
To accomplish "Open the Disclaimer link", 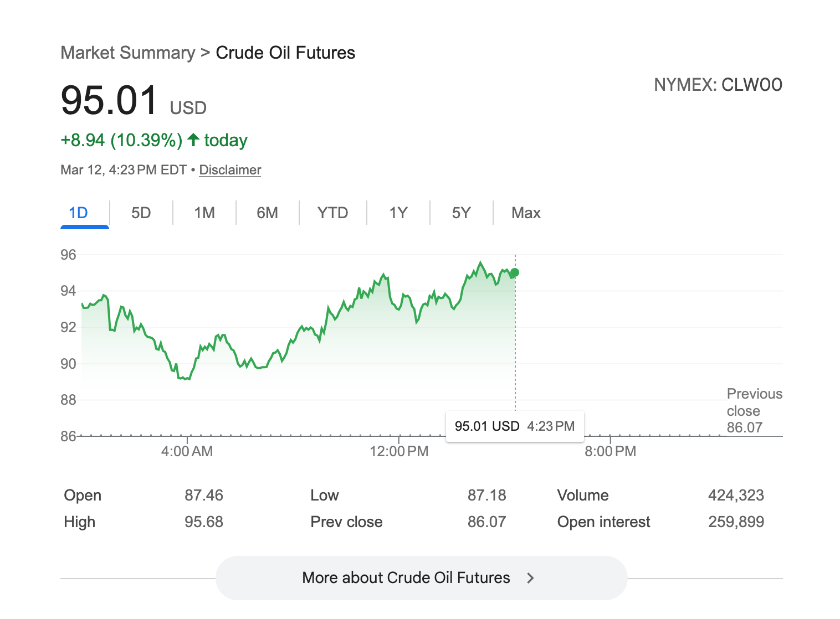I will (x=230, y=170).
